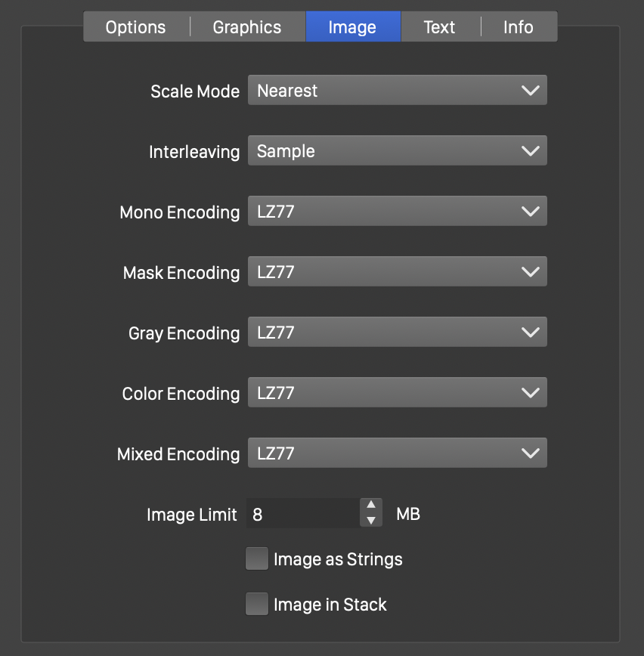Select the Image tab
The image size is (644, 656).
point(352,27)
